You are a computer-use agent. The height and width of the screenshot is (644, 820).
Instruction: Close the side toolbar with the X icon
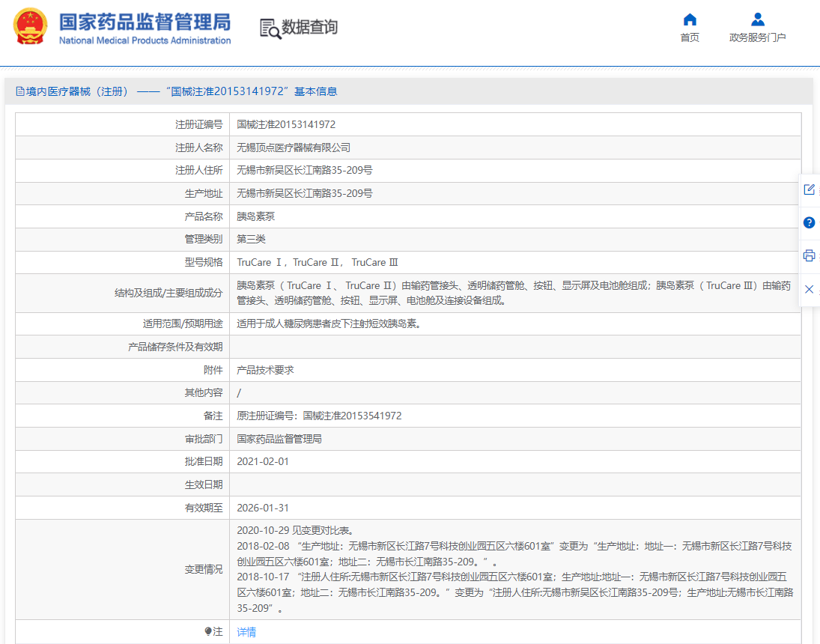[809, 289]
